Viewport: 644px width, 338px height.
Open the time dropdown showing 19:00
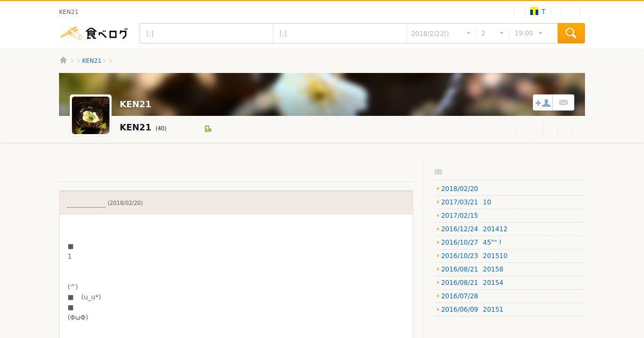click(529, 33)
